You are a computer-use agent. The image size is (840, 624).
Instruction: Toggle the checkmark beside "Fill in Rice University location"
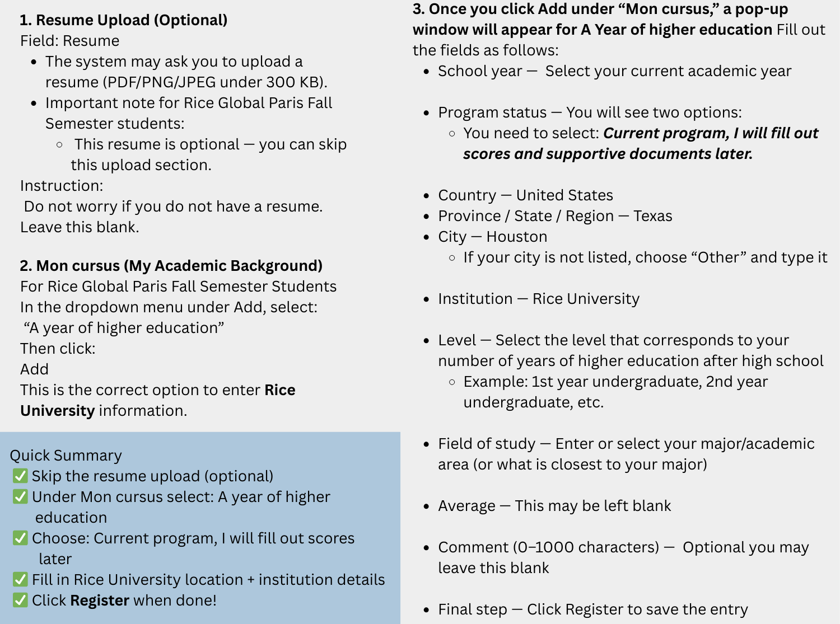coord(20,580)
